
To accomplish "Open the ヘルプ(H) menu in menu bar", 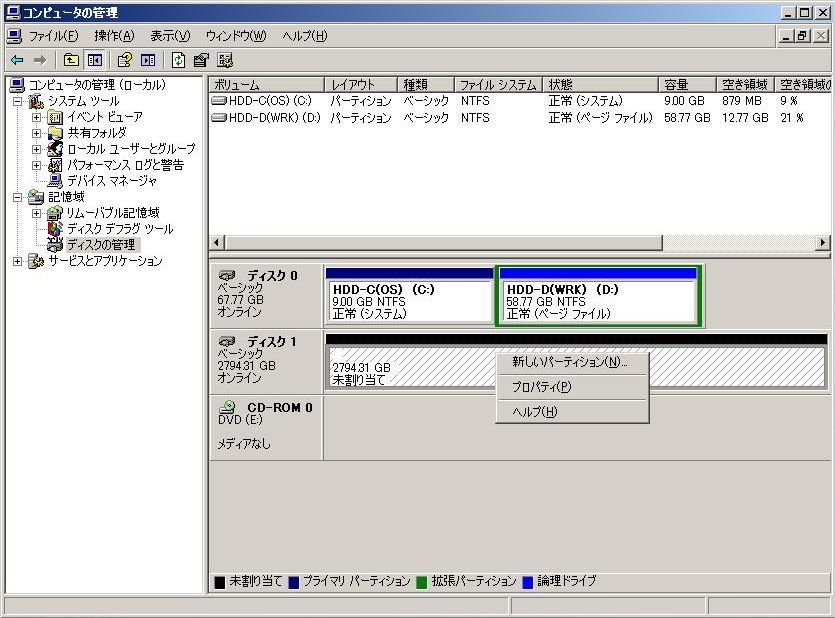I will [305, 36].
